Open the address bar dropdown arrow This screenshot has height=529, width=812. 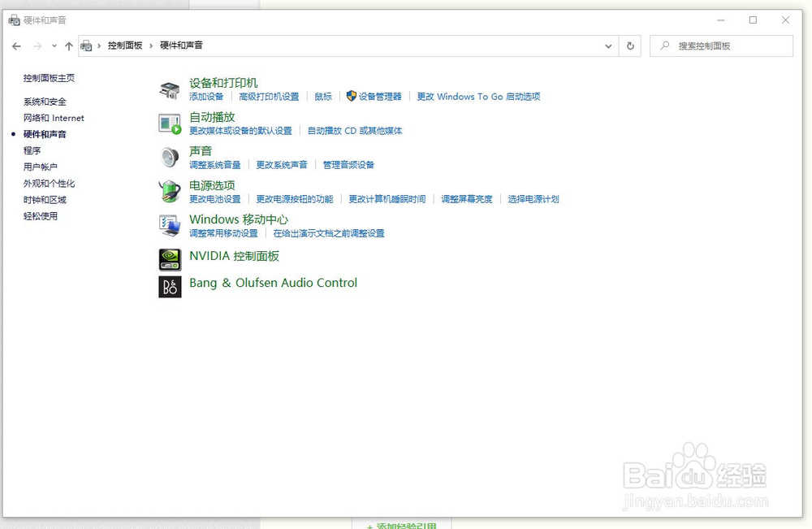click(x=608, y=46)
